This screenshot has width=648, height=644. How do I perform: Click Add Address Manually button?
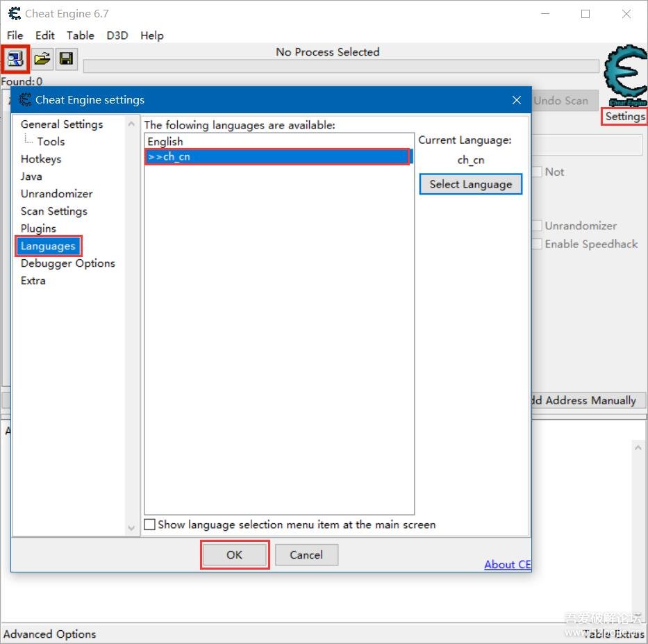(x=588, y=400)
